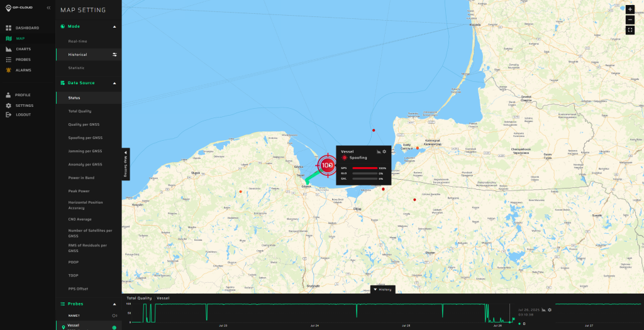Collapse the Data Source section
Screen dimensions: 644x330
coord(114,83)
